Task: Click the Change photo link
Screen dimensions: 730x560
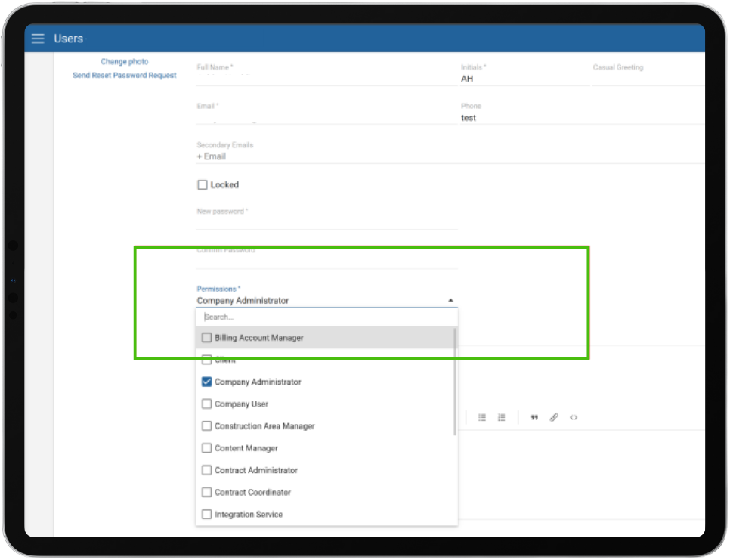Action: (x=125, y=62)
